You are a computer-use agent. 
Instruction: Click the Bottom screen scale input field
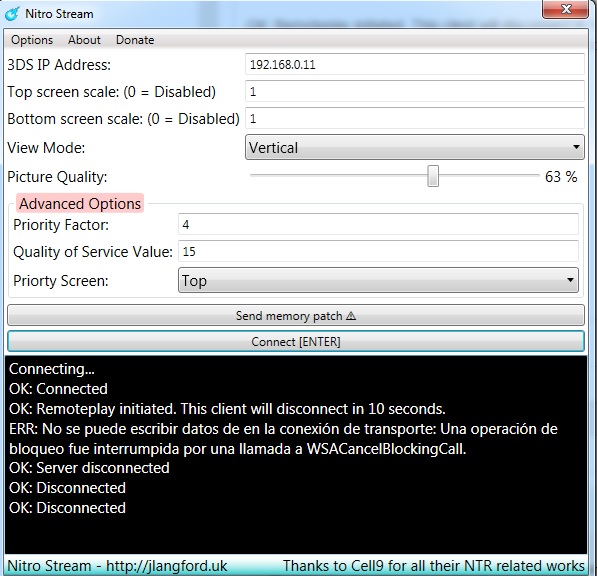[x=415, y=118]
